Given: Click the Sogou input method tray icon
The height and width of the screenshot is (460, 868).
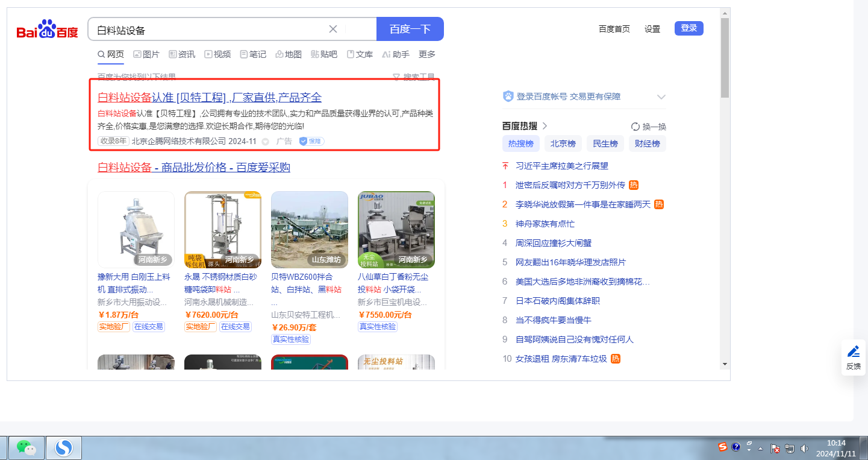Looking at the screenshot, I should point(723,447).
